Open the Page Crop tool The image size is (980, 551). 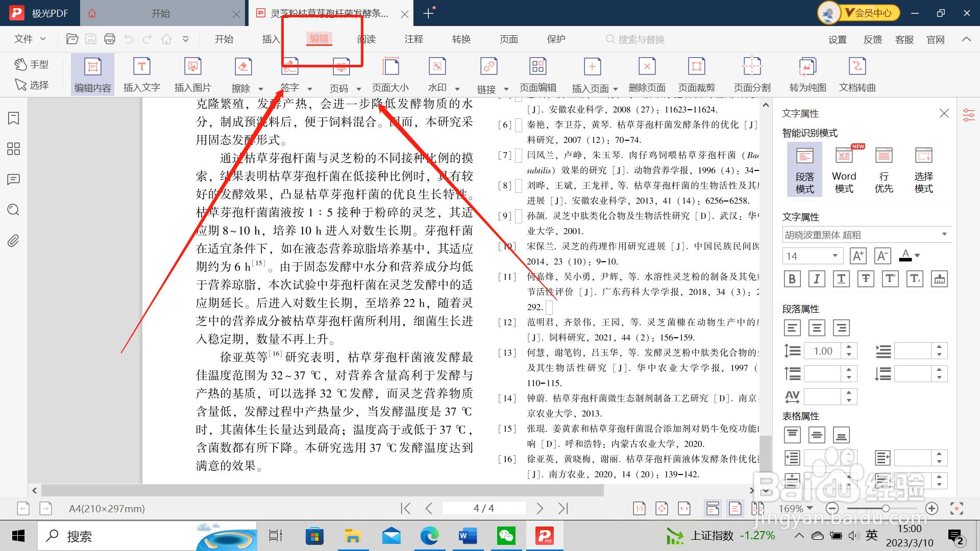point(696,67)
